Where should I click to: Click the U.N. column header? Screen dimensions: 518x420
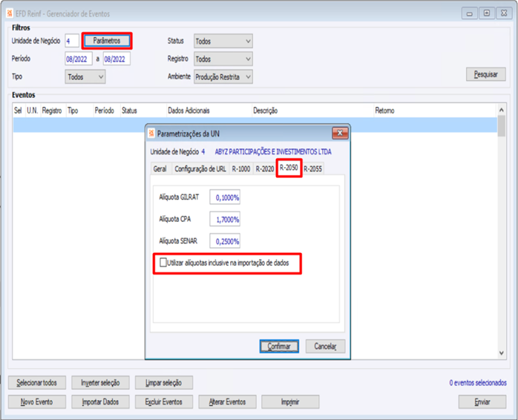pos(33,111)
